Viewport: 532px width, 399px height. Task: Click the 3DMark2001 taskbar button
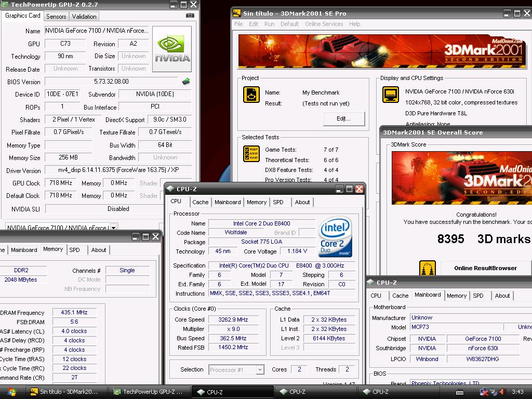pyautogui.click(x=66, y=392)
